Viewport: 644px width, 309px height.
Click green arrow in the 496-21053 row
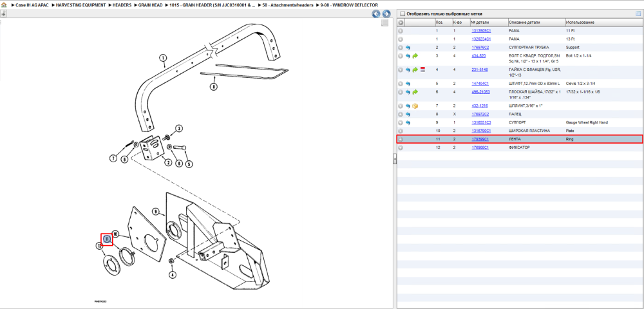[415, 92]
